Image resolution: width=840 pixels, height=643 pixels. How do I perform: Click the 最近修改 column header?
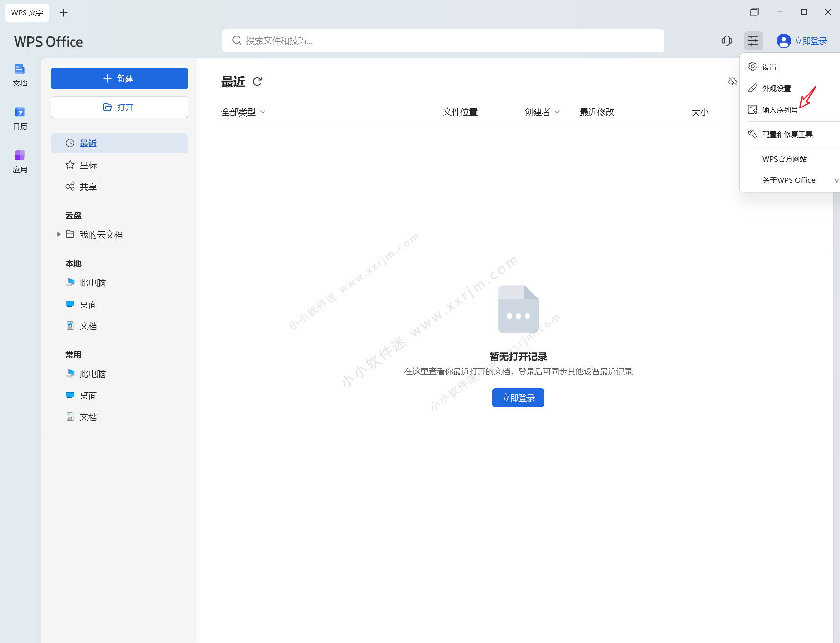tap(597, 112)
